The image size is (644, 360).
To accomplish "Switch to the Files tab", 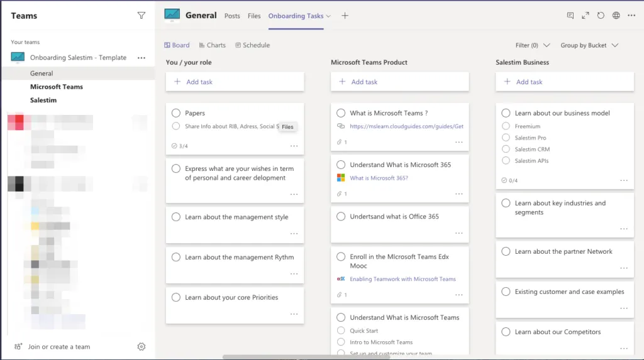I will 254,16.
